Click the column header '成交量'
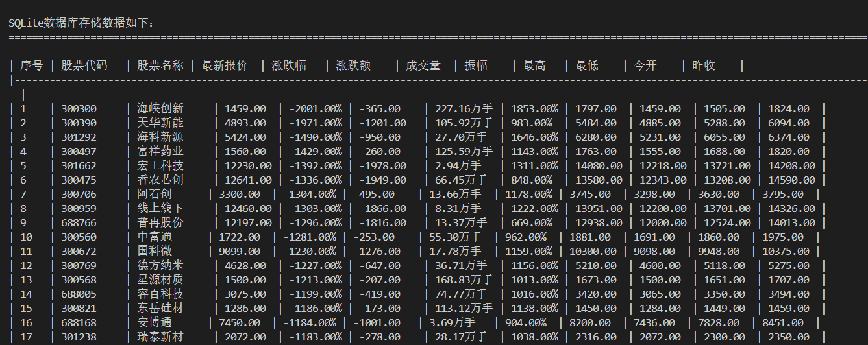Screen dimensions: 868x345 pos(423,65)
